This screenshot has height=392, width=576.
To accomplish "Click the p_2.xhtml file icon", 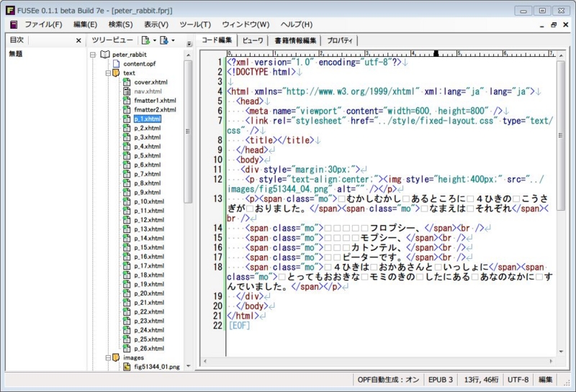I will click(x=127, y=128).
